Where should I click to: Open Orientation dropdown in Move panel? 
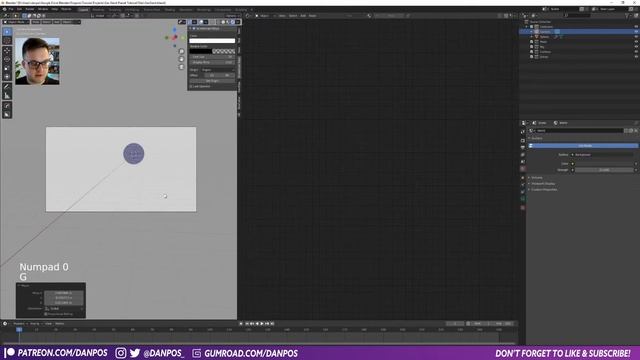click(64, 309)
